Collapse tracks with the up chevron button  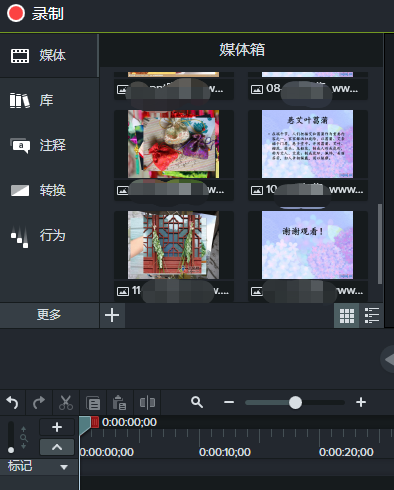[x=57, y=447]
